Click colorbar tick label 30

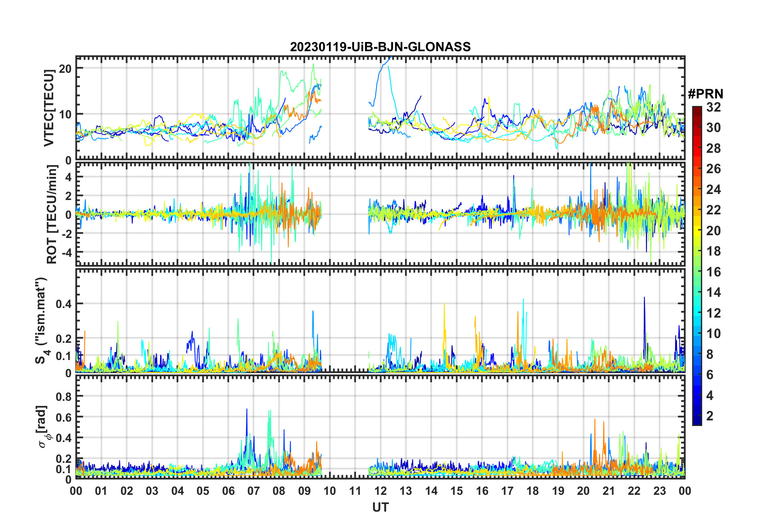(x=713, y=128)
